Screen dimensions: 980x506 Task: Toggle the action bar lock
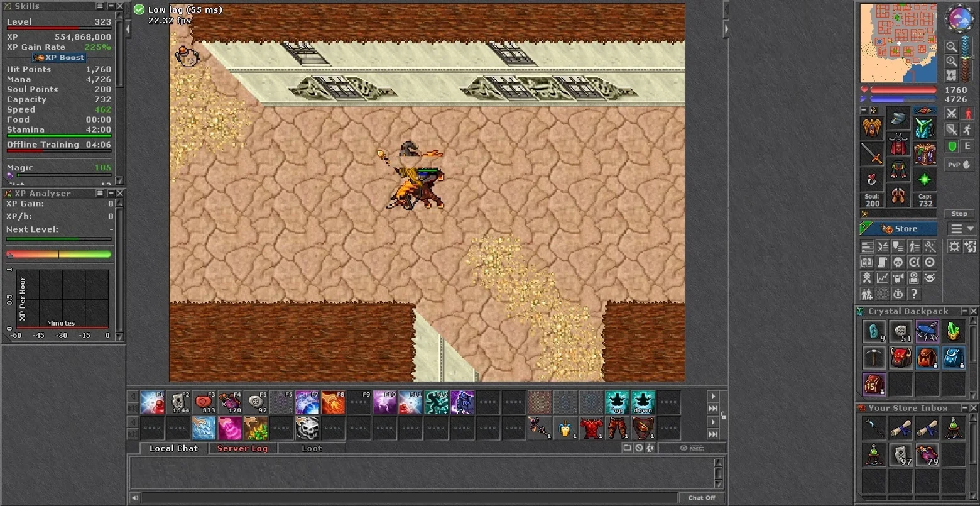(x=723, y=415)
